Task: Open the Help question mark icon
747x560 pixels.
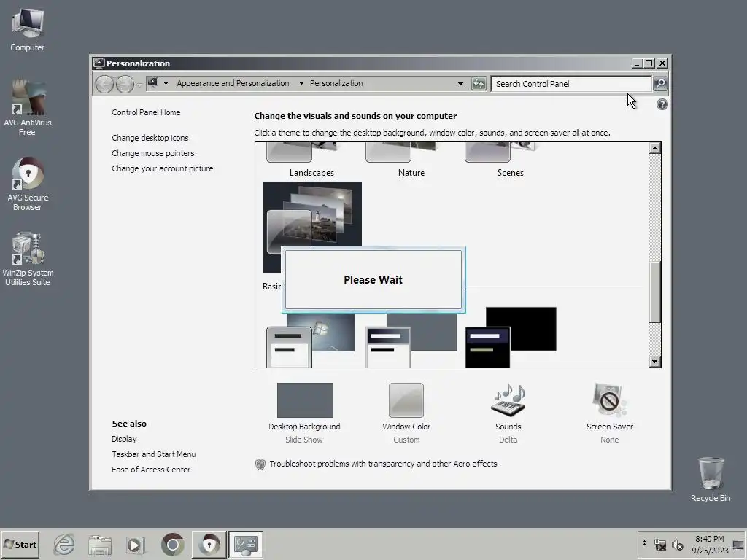Action: tap(662, 104)
